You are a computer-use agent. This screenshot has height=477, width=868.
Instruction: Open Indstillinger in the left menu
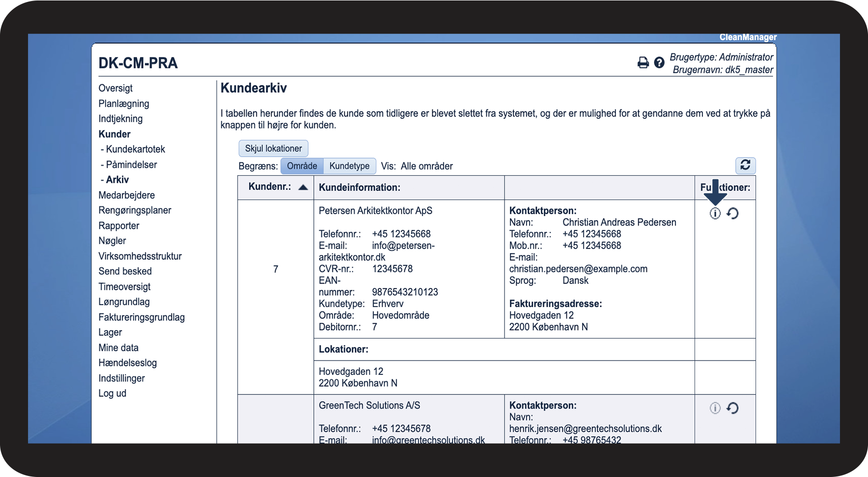121,378
